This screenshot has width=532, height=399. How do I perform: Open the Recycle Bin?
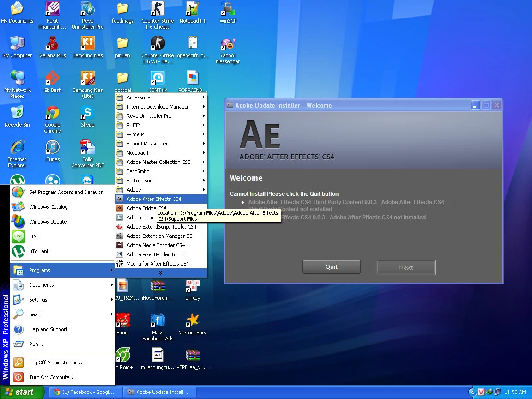click(x=17, y=116)
